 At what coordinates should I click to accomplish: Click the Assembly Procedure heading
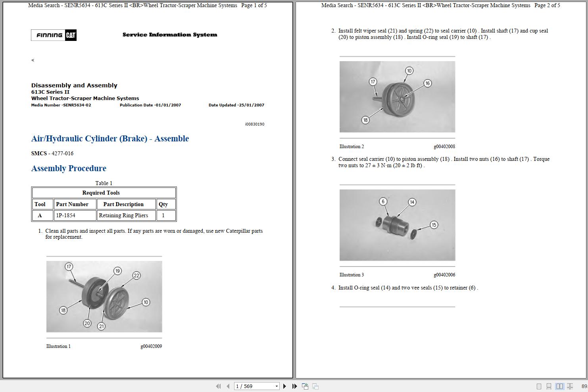(x=69, y=168)
